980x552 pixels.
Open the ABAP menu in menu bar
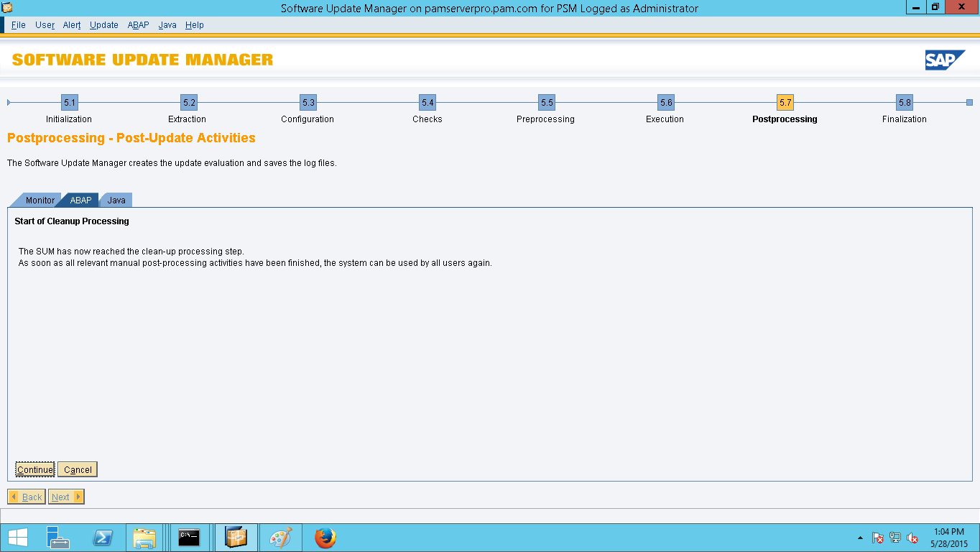tap(138, 24)
